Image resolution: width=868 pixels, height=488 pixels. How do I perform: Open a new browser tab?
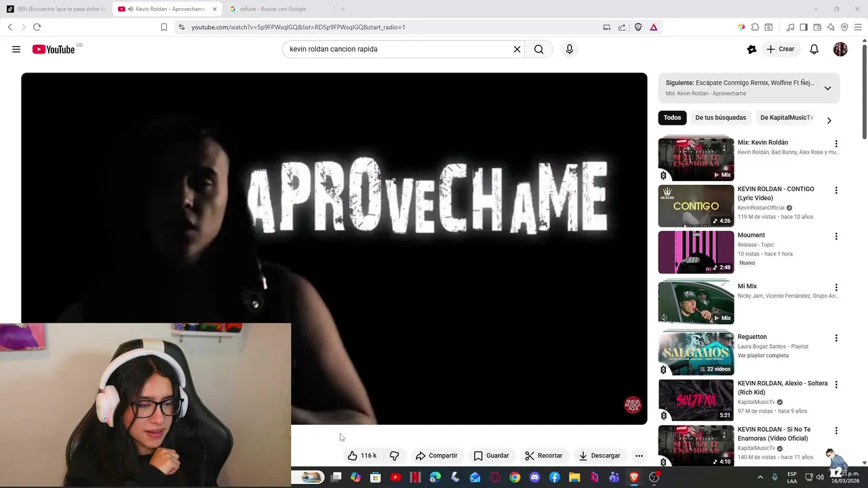point(342,9)
